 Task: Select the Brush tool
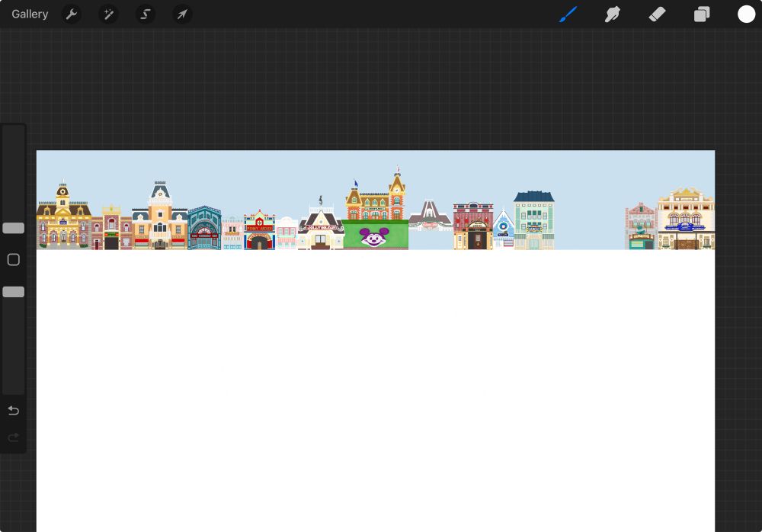568,14
